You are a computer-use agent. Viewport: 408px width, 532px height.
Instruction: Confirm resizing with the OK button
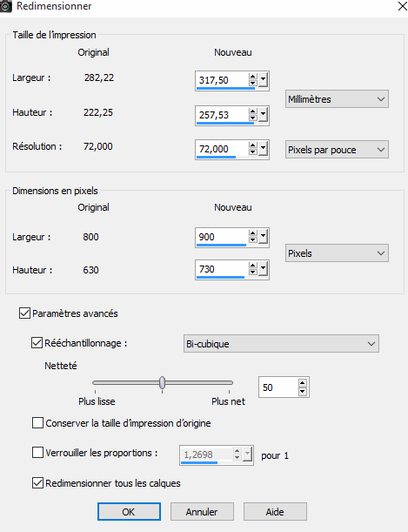tap(129, 512)
